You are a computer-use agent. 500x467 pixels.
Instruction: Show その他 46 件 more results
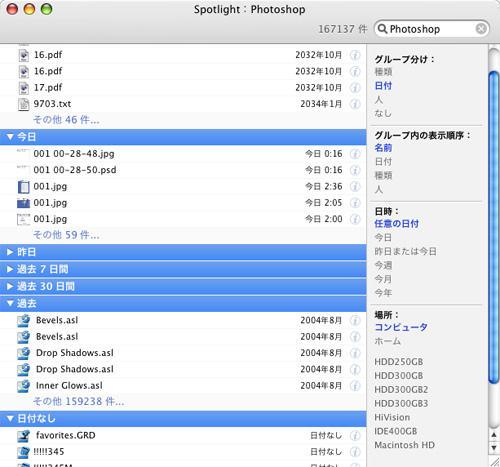[x=66, y=120]
